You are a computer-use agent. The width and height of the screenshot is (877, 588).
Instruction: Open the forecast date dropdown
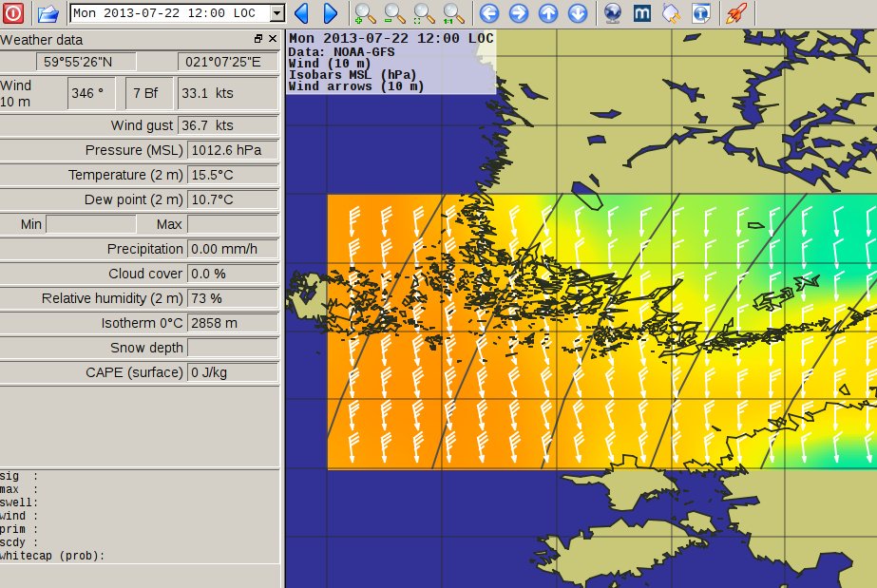coord(276,13)
